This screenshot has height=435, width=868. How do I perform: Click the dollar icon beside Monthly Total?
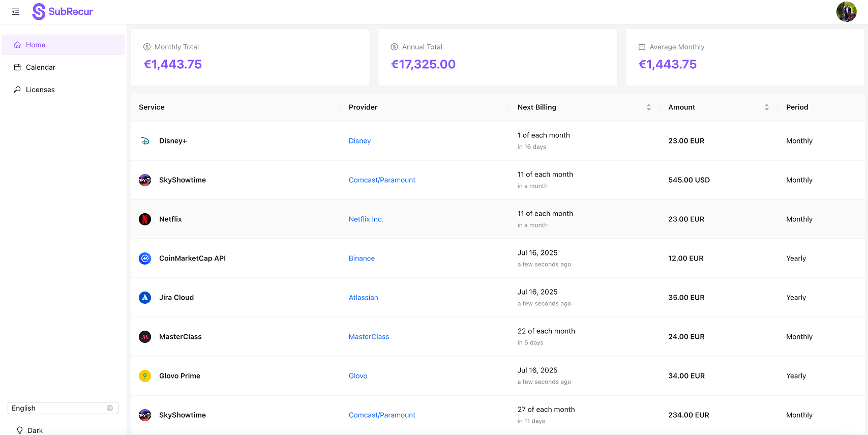(x=147, y=47)
